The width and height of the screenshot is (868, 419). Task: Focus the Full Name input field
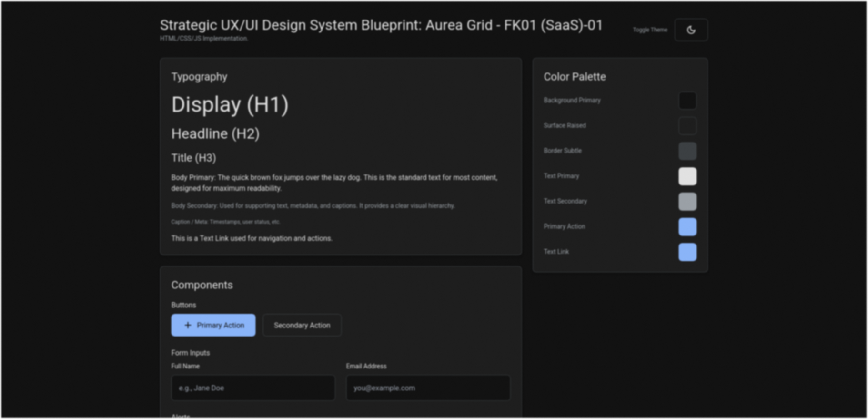(x=253, y=388)
